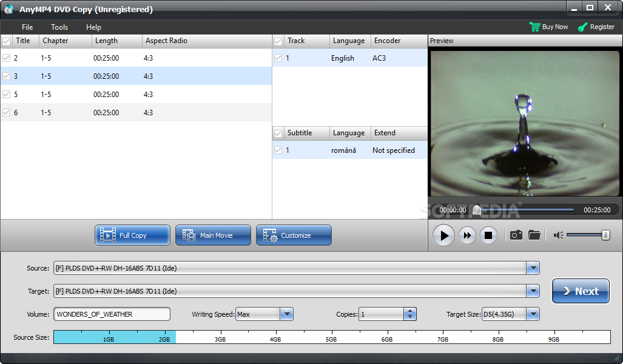Select the title 6 row's 4:3 aspect

(148, 113)
